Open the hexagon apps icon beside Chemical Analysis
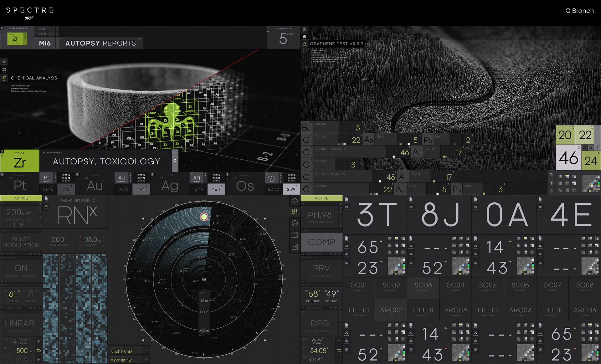 (4, 77)
